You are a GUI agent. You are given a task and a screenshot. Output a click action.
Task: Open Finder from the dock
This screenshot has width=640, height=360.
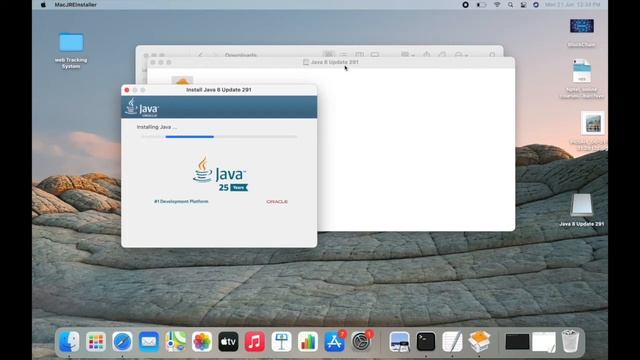[69, 341]
